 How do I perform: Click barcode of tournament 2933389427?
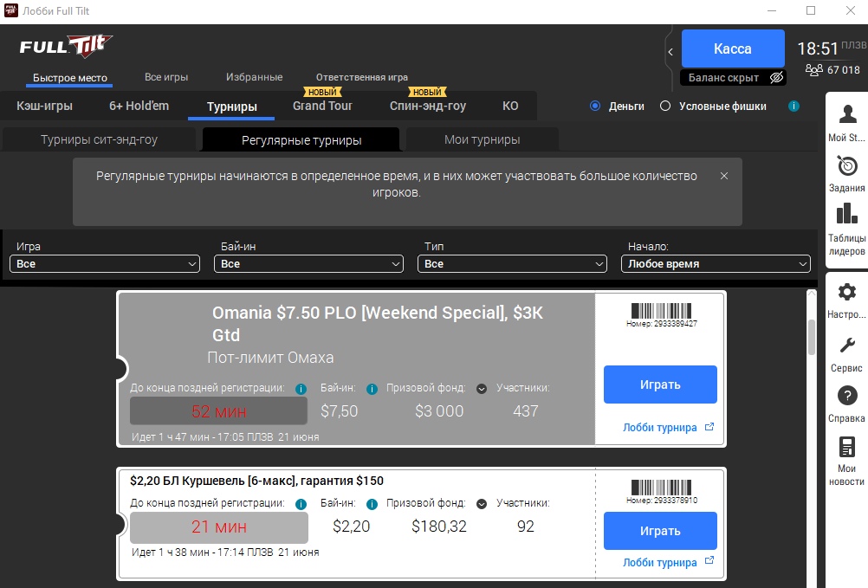click(661, 310)
